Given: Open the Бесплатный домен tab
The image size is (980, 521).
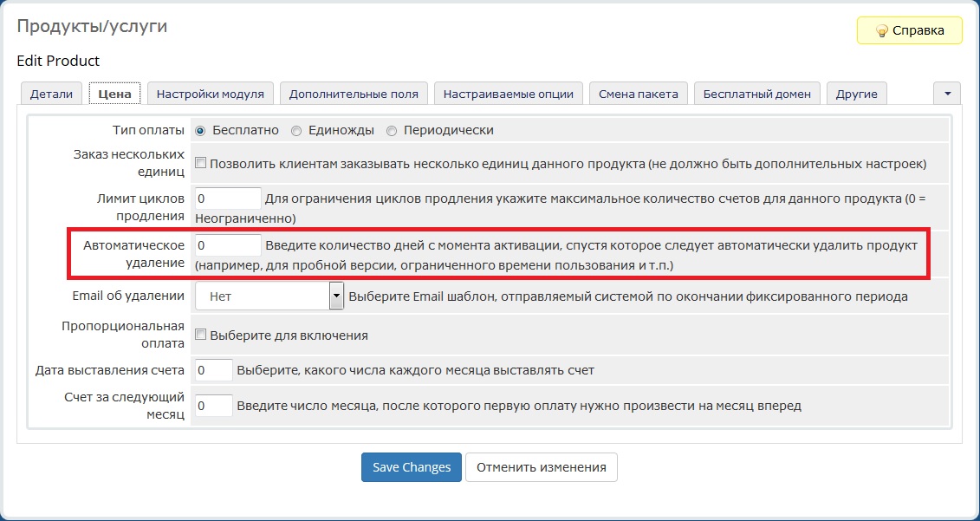Looking at the screenshot, I should coord(756,94).
